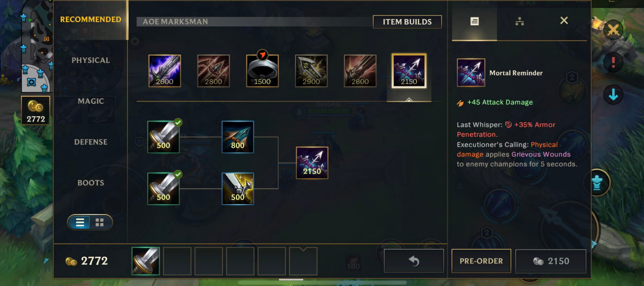Open the item description tab

[x=474, y=21]
